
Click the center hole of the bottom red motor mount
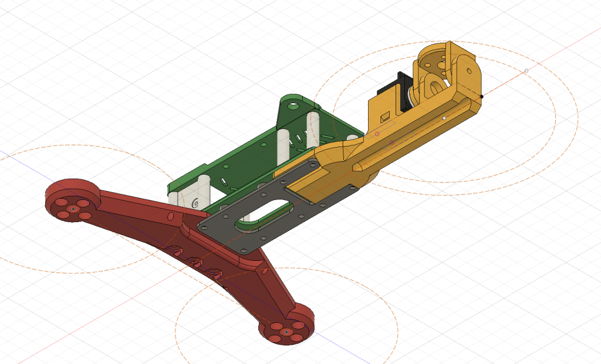pyautogui.click(x=285, y=332)
